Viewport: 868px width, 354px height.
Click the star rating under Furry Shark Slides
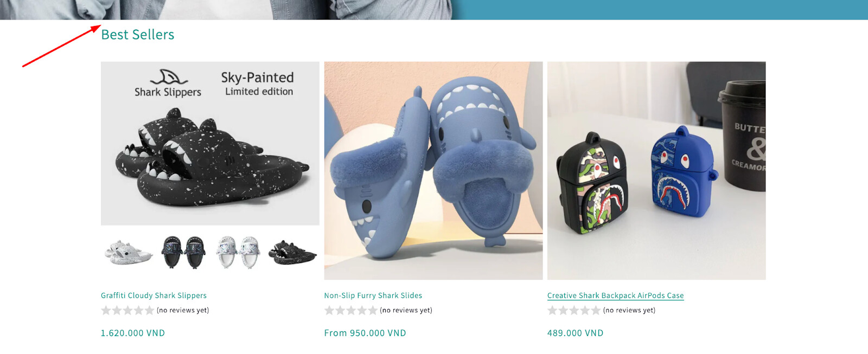pyautogui.click(x=351, y=310)
